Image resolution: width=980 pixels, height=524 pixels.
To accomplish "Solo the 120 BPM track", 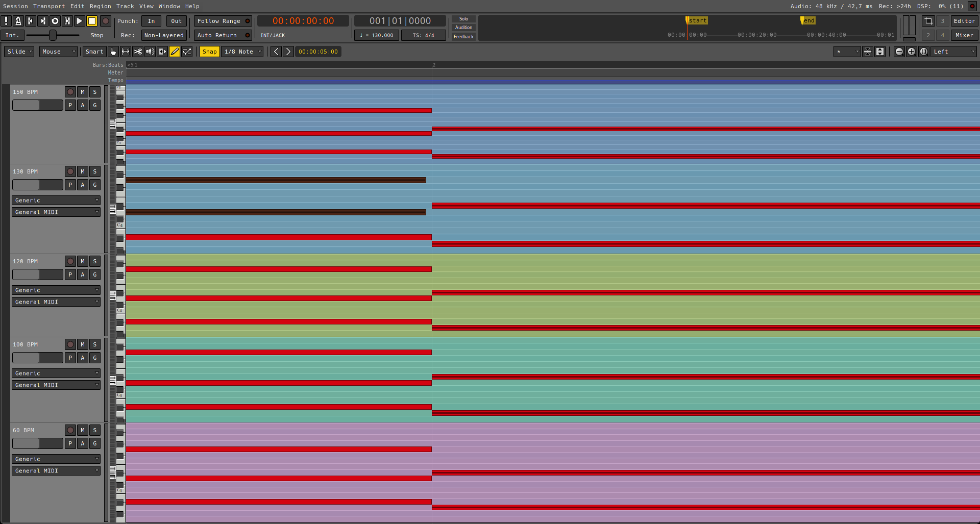I will tap(95, 261).
